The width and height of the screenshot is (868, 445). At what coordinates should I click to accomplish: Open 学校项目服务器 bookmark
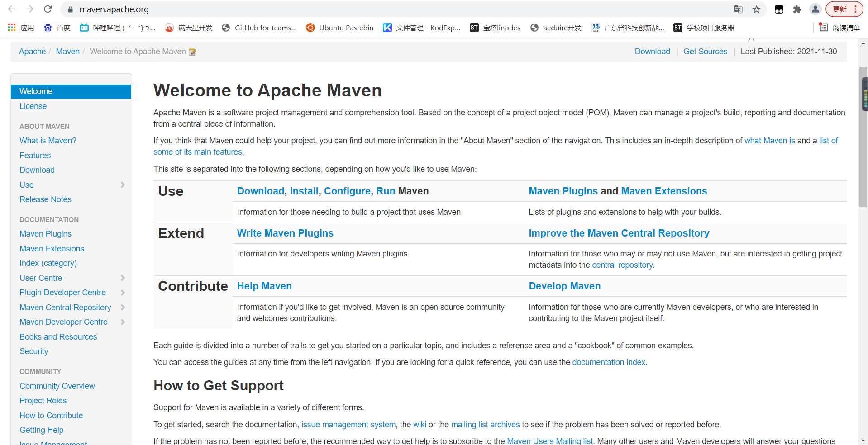[704, 28]
